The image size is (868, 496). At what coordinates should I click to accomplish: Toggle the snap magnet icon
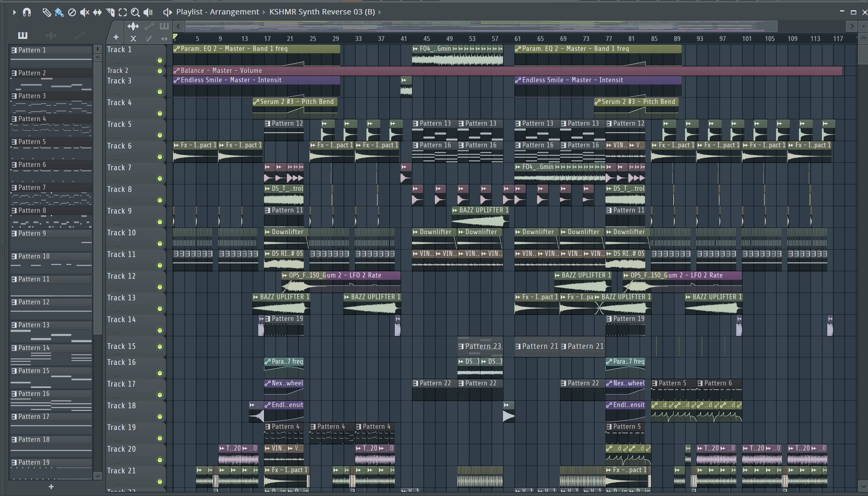[x=27, y=12]
